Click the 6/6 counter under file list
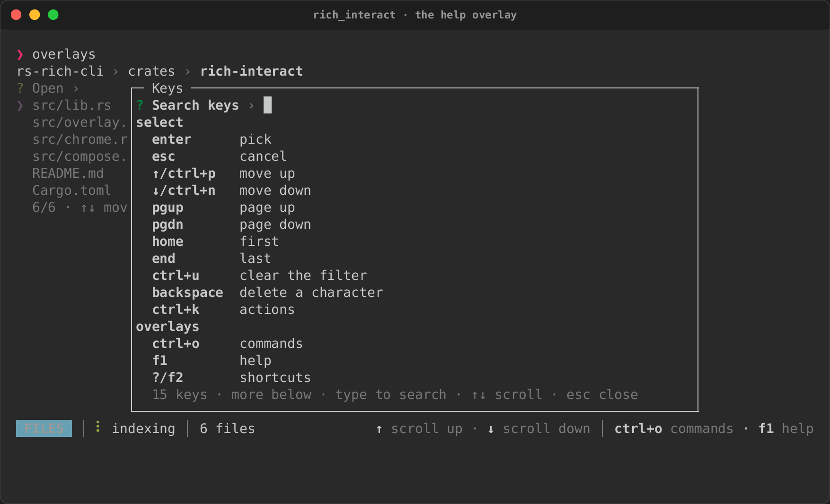 [x=44, y=207]
